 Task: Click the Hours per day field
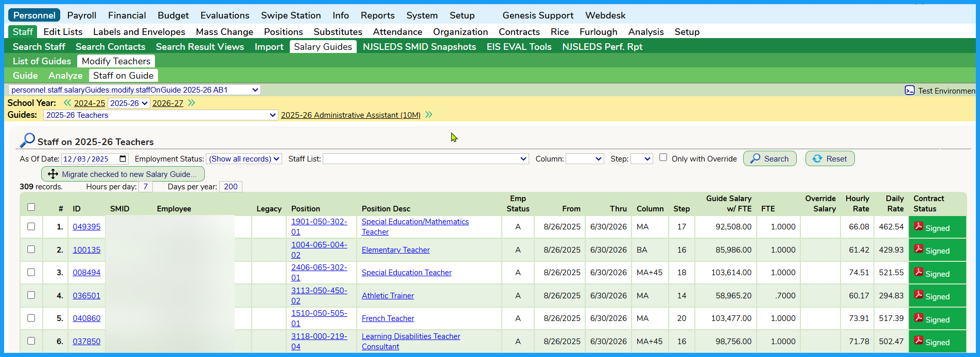click(146, 187)
